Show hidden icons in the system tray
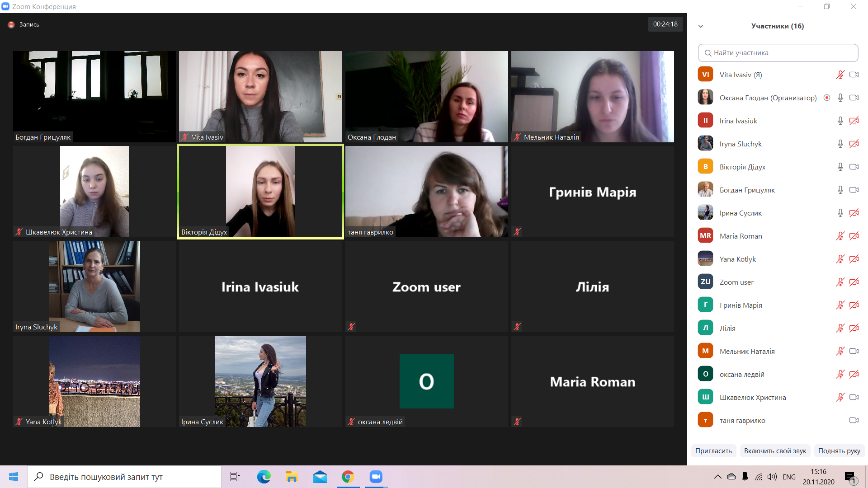 click(x=717, y=477)
